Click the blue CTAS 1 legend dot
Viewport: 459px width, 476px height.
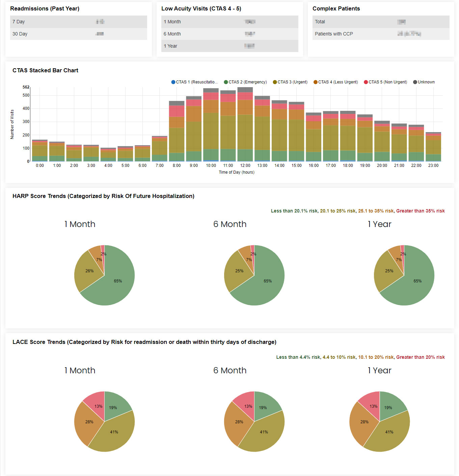tap(173, 82)
